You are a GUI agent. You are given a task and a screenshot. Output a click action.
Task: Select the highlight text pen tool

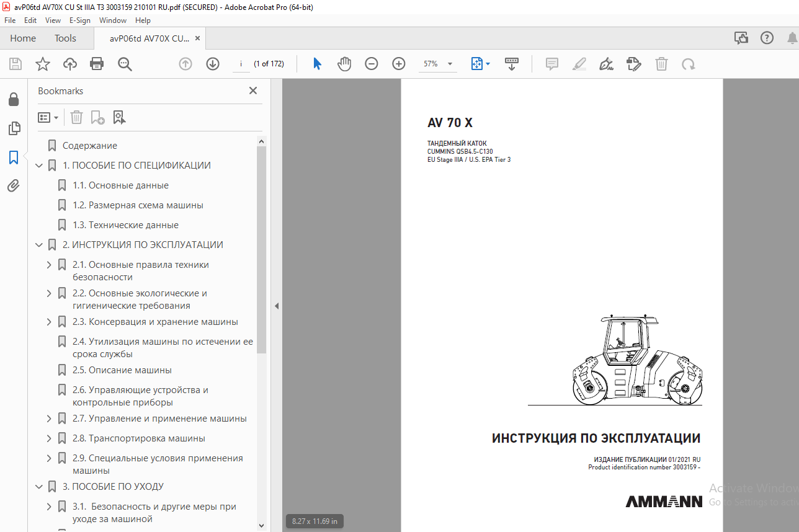click(579, 64)
